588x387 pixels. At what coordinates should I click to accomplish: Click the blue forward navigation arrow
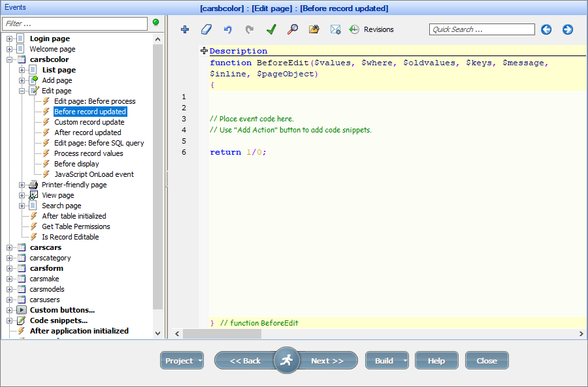coord(567,29)
